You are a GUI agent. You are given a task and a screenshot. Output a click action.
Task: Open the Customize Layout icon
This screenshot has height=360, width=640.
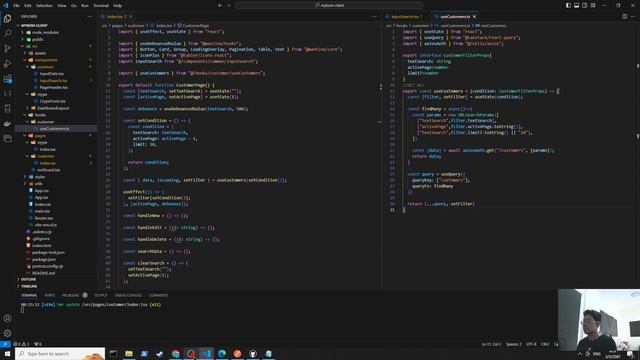pos(593,5)
